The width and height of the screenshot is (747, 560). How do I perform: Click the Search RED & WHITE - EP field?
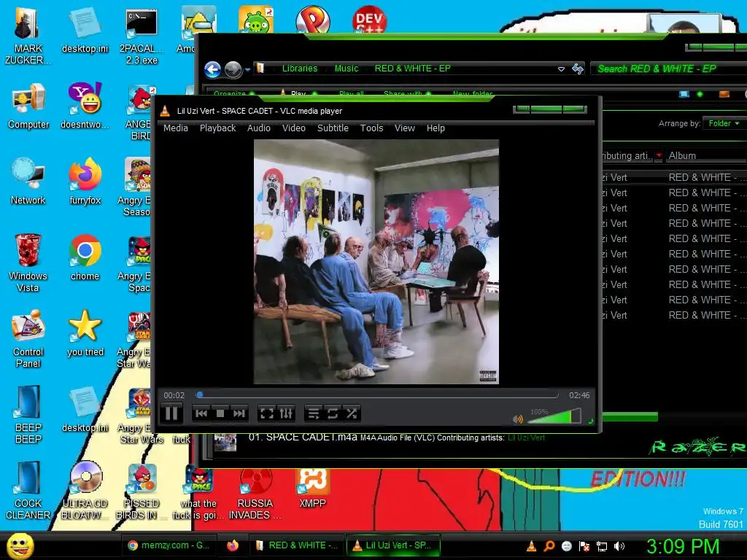tap(668, 69)
